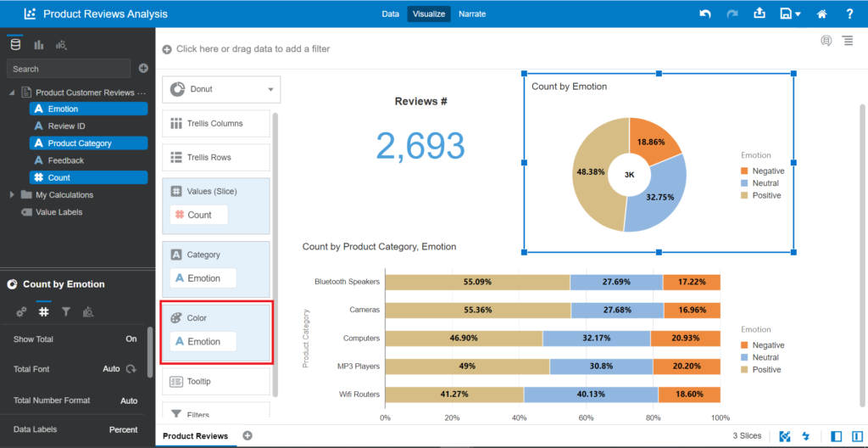868x448 pixels.
Task: Select the Product Category data element
Action: [x=88, y=143]
